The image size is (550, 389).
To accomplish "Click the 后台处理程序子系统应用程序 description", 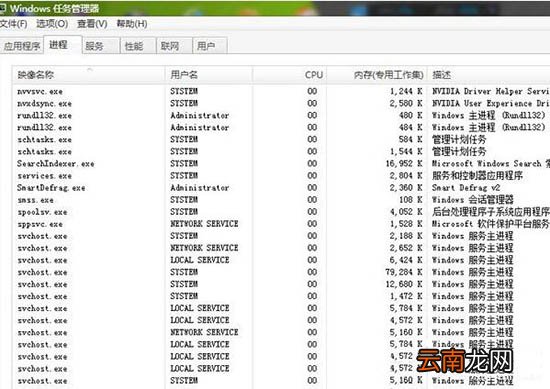I will (x=491, y=212).
